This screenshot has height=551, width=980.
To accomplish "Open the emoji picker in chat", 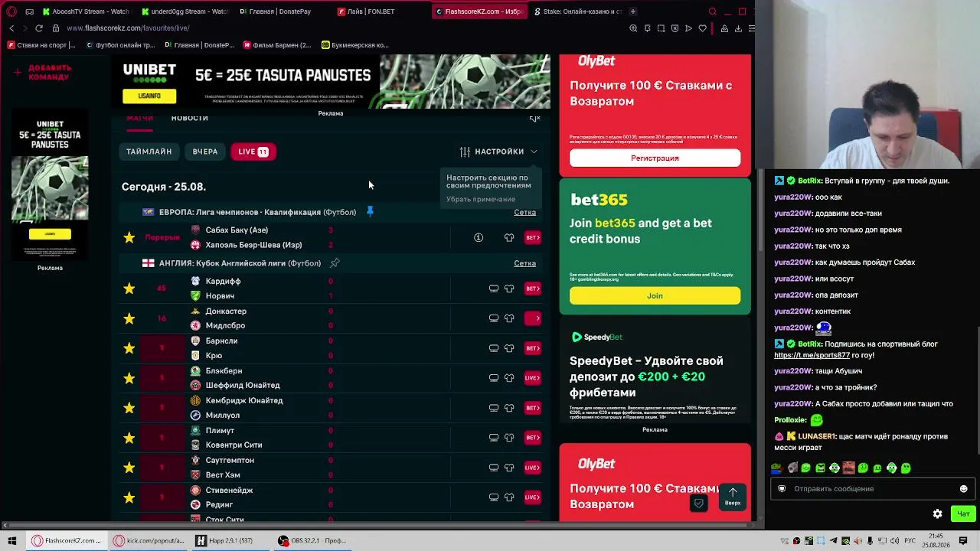I will [x=963, y=489].
